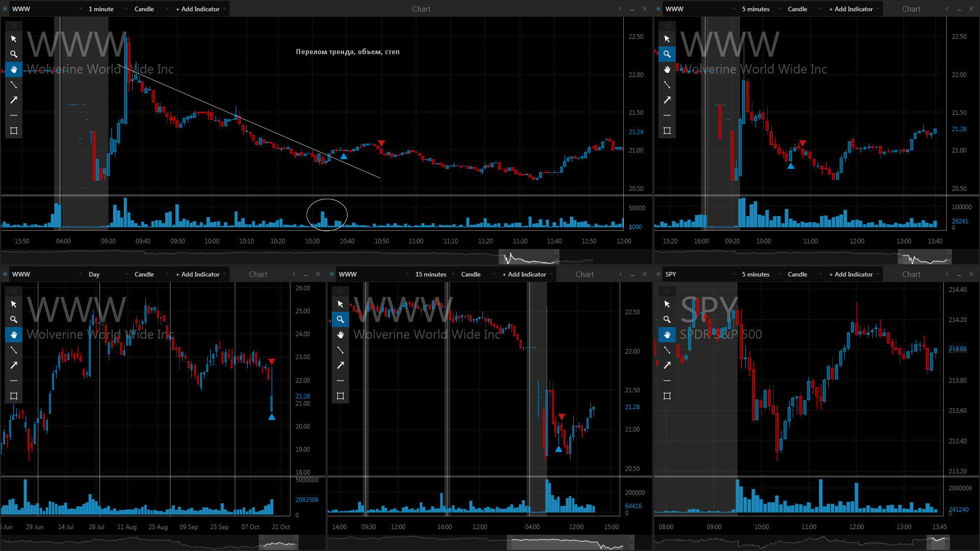Select the zoom tool in WWW 5 minutes chart
This screenshot has height=551, width=980.
(x=667, y=54)
